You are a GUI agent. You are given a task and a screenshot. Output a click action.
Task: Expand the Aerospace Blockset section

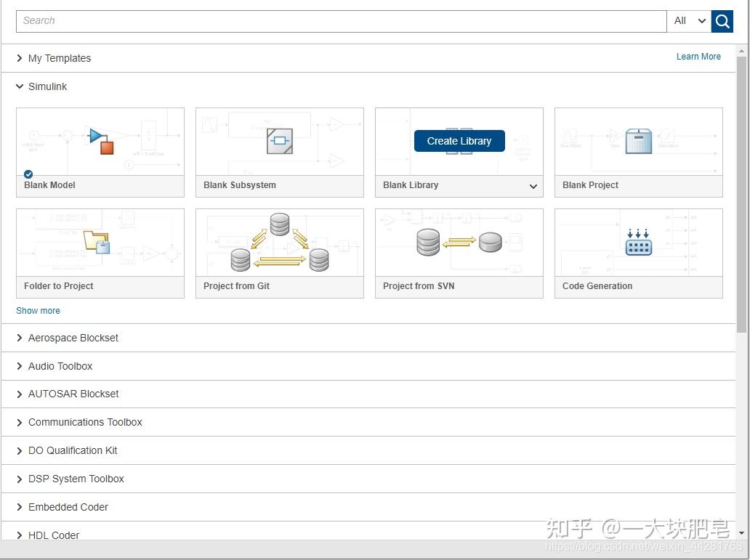[x=20, y=338]
